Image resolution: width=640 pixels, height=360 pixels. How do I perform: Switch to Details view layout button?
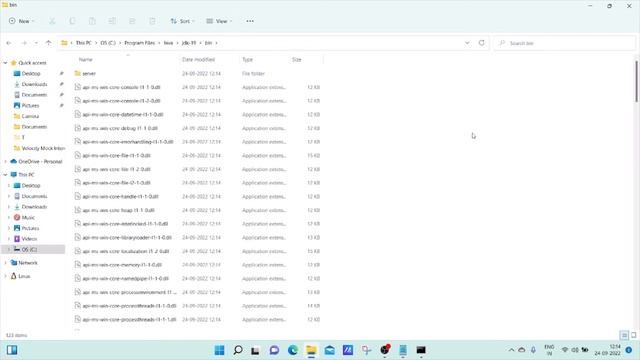[624, 336]
